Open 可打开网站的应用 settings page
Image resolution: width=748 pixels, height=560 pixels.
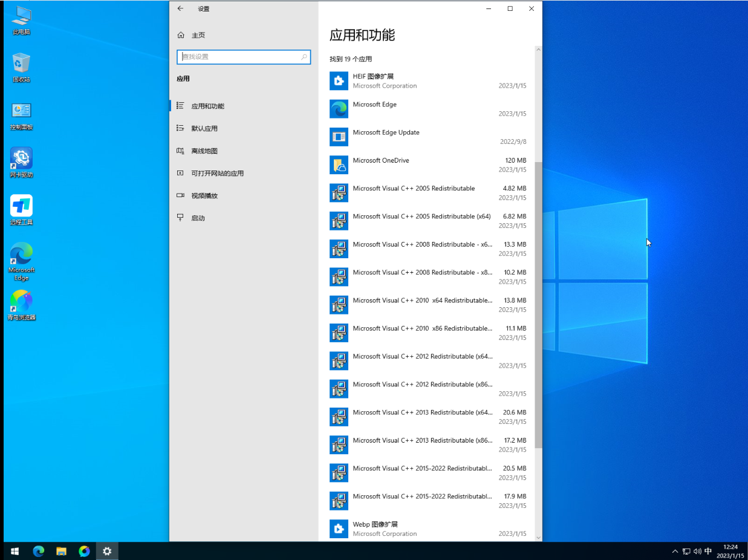pos(244,173)
